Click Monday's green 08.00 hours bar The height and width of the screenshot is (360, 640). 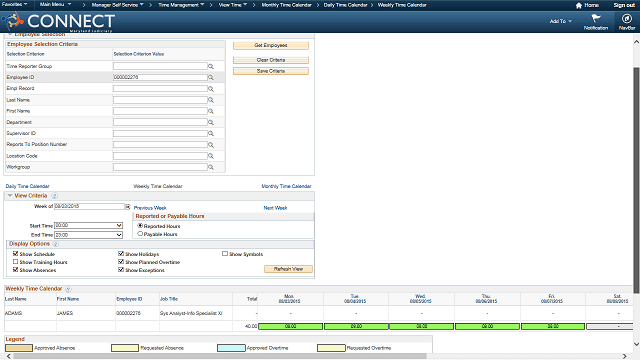click(x=290, y=327)
